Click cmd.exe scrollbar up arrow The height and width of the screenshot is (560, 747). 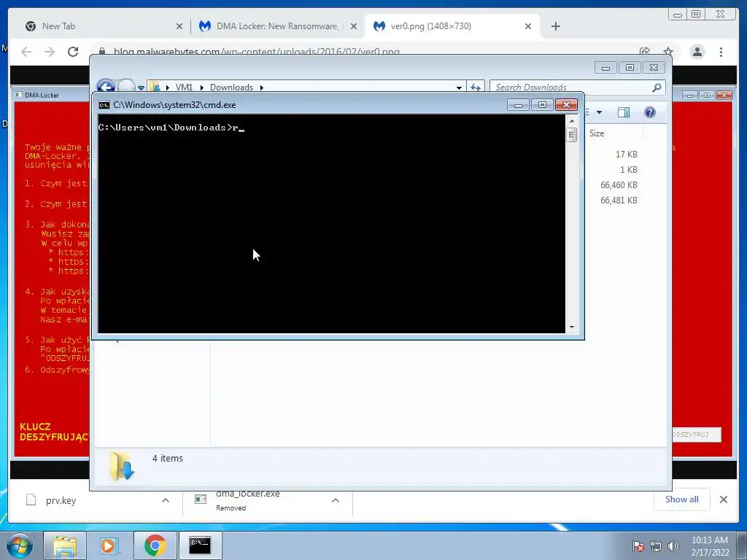tap(572, 121)
